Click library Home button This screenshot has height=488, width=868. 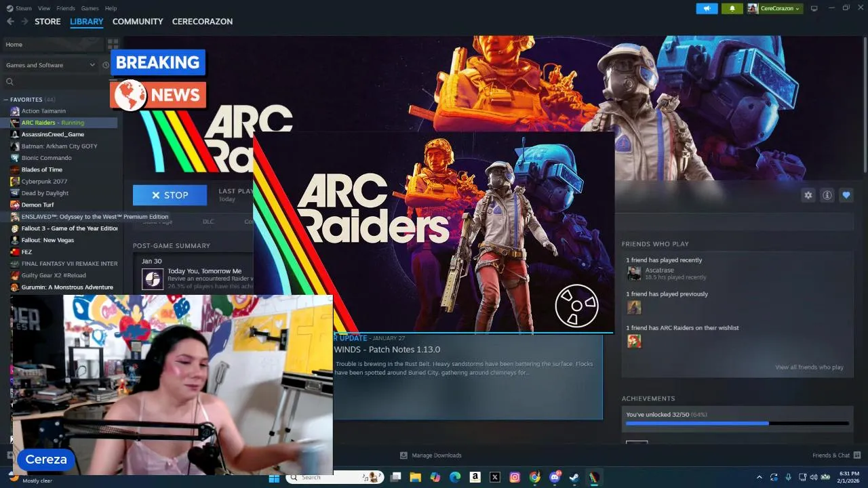coord(53,45)
